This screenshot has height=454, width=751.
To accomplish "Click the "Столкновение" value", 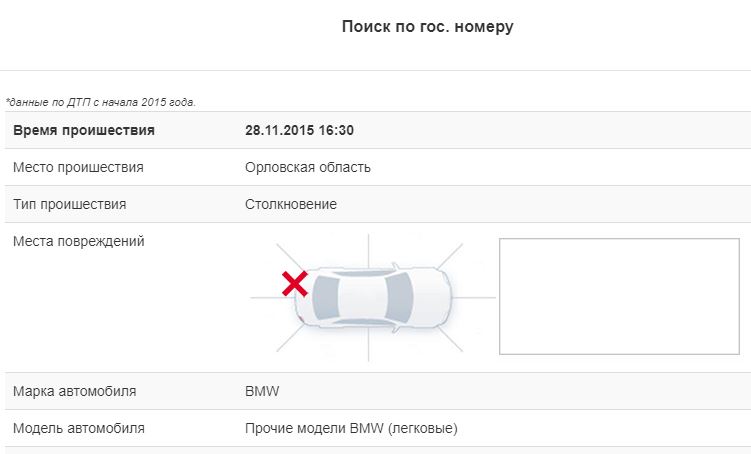I will click(291, 204).
